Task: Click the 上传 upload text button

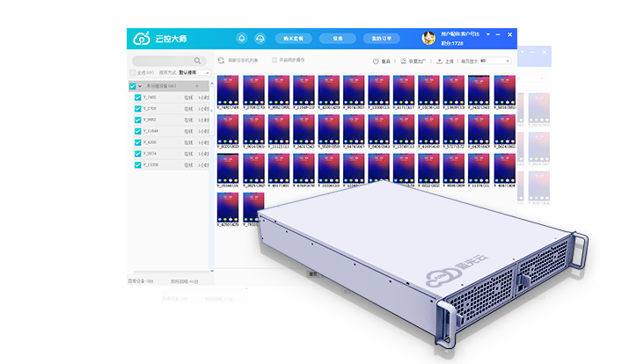Action: 450,62
